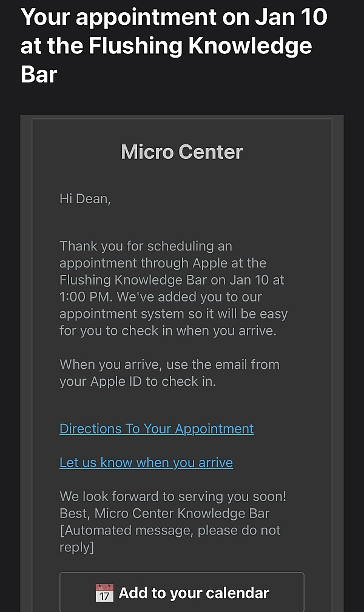The width and height of the screenshot is (364, 612).
Task: Click Jan 10 in the subject heading
Action: point(291,17)
